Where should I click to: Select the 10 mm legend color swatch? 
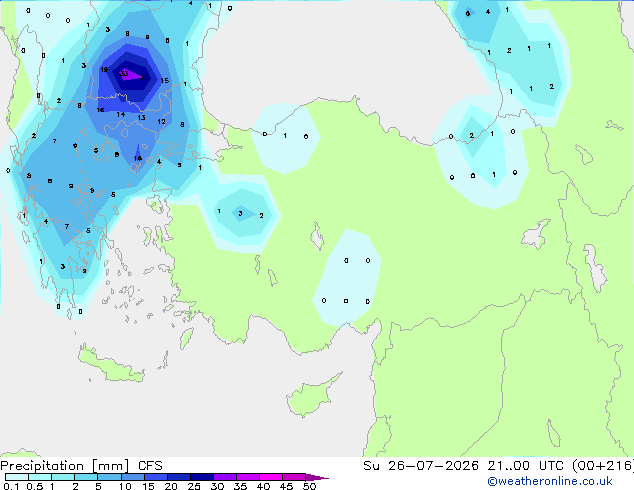[133, 477]
